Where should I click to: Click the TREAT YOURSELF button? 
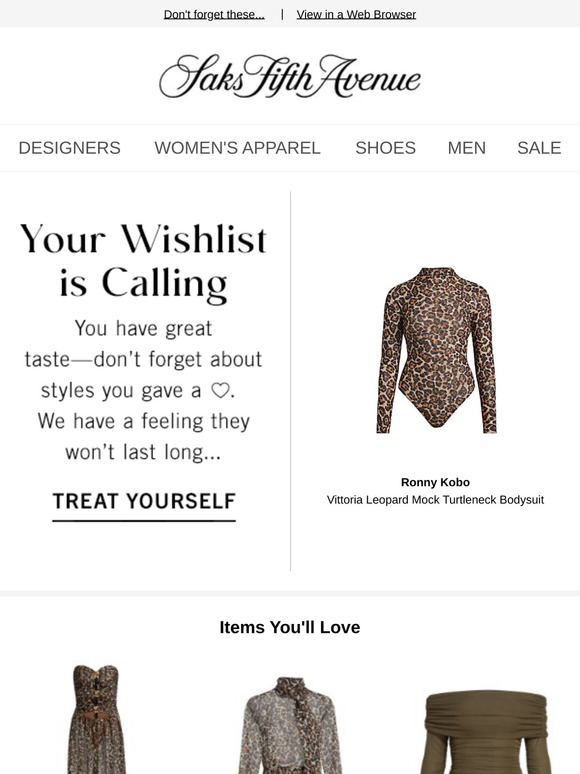pyautogui.click(x=144, y=502)
